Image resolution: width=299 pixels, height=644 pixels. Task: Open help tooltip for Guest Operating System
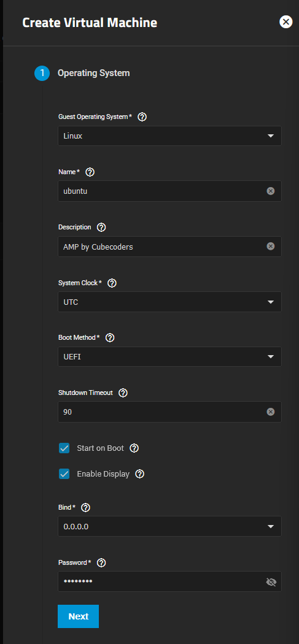click(x=142, y=117)
